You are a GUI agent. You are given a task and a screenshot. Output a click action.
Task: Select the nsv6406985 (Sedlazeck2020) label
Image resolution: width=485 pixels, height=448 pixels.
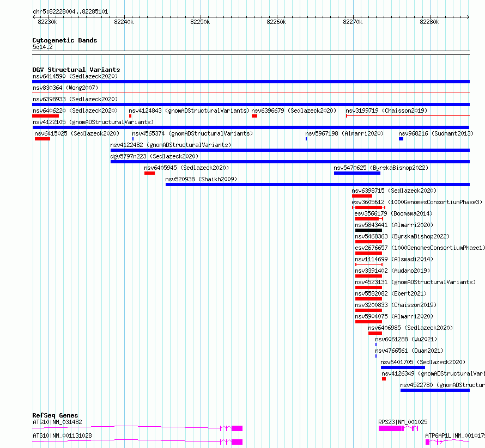pyautogui.click(x=410, y=328)
